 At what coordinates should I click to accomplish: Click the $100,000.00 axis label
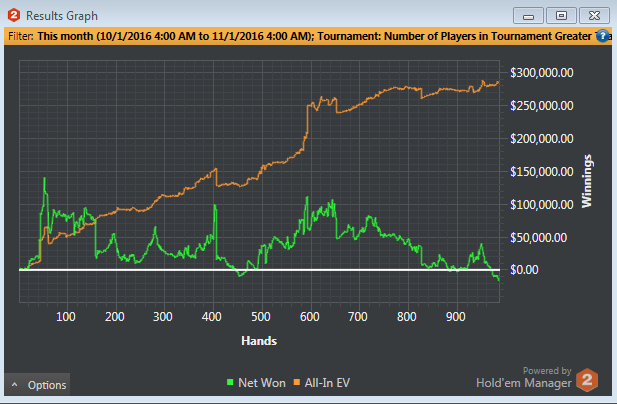[541, 205]
